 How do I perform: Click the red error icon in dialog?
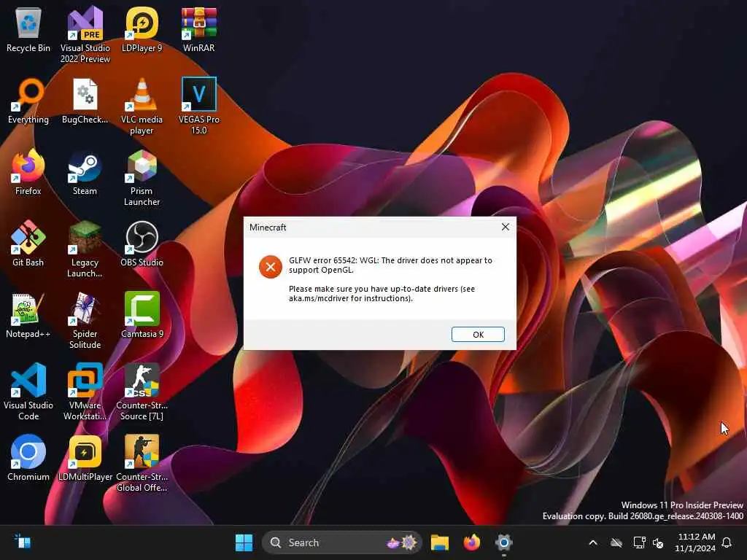pos(270,267)
